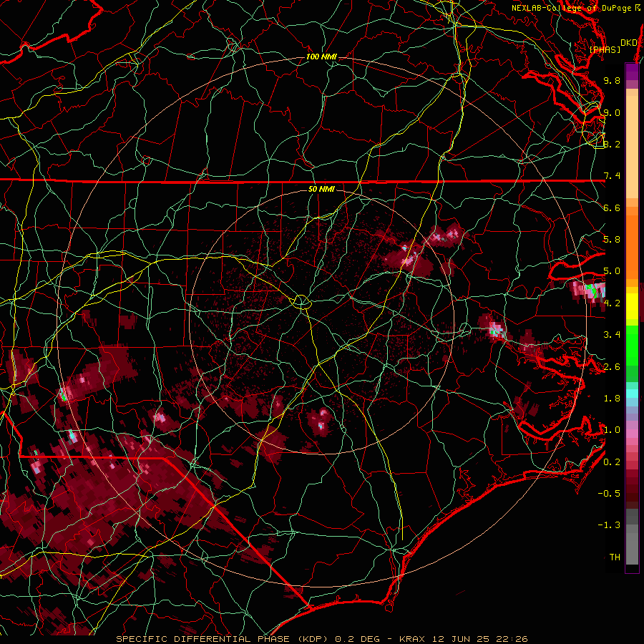Image resolution: width=644 pixels, height=644 pixels.
Task: Click the 1.0 scale value
Action: [x=612, y=430]
